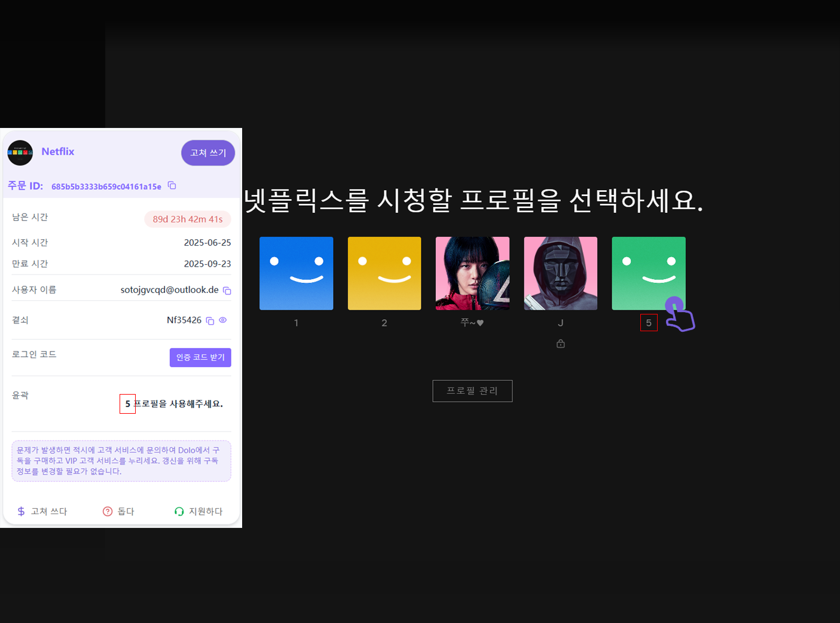Click the 사용자 이름 label
This screenshot has height=623, width=840.
point(34,290)
